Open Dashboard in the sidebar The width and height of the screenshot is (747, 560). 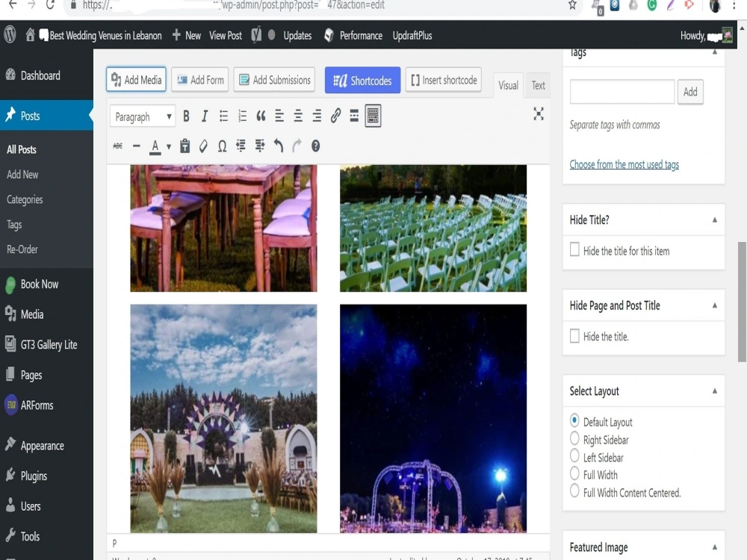(x=46, y=75)
